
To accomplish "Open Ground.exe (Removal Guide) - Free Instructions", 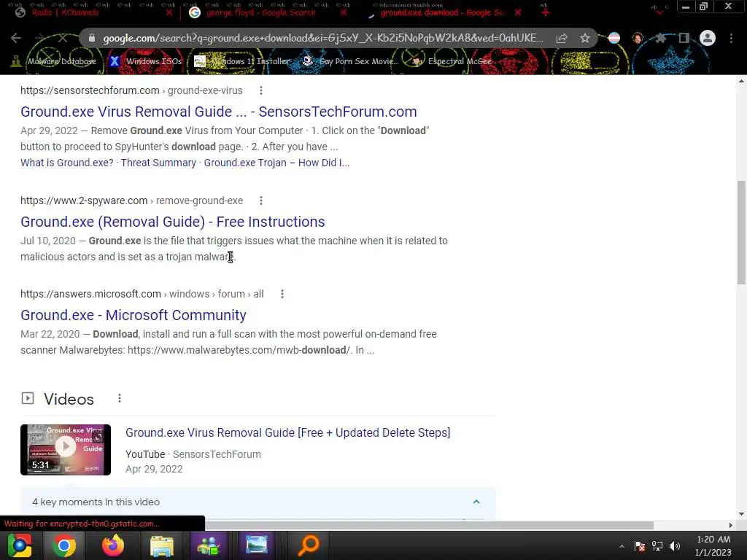I will point(172,222).
